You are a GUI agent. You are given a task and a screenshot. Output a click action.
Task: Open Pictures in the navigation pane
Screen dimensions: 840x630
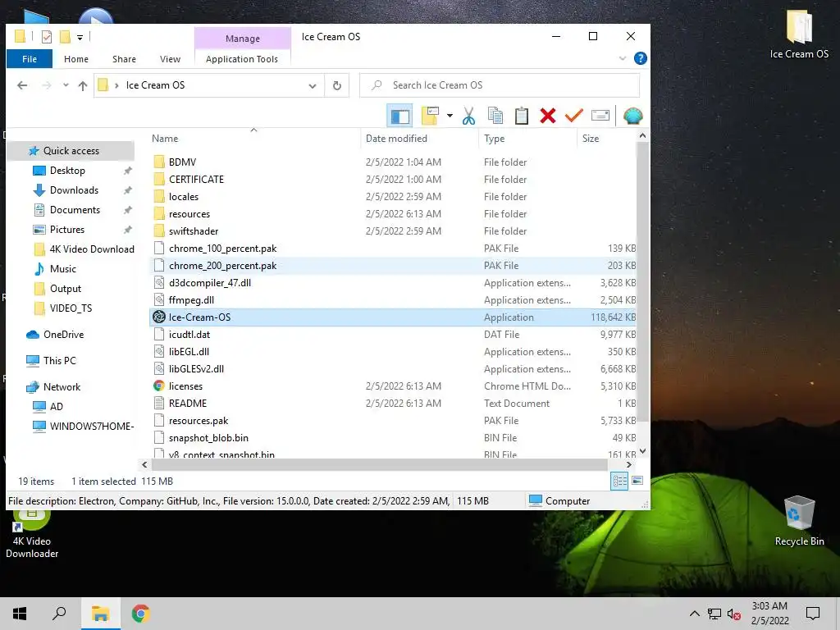(x=67, y=230)
